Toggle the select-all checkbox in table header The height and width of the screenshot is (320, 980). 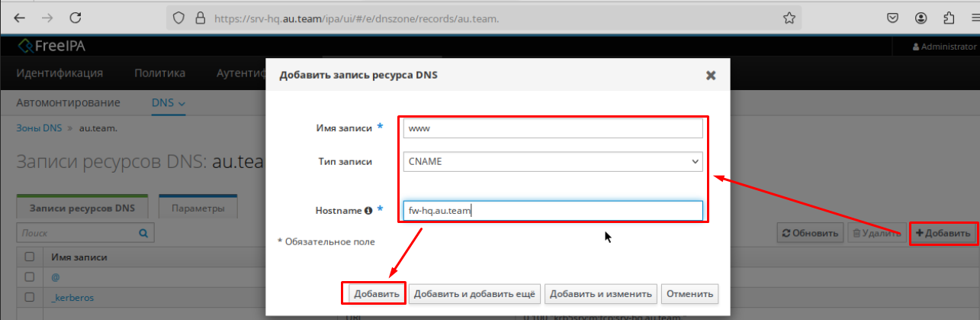tap(30, 257)
